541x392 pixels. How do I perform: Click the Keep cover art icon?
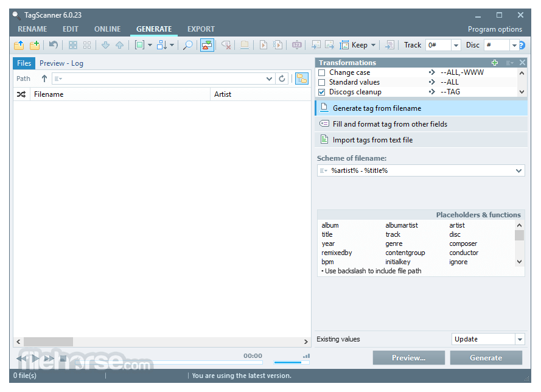pyautogui.click(x=344, y=45)
